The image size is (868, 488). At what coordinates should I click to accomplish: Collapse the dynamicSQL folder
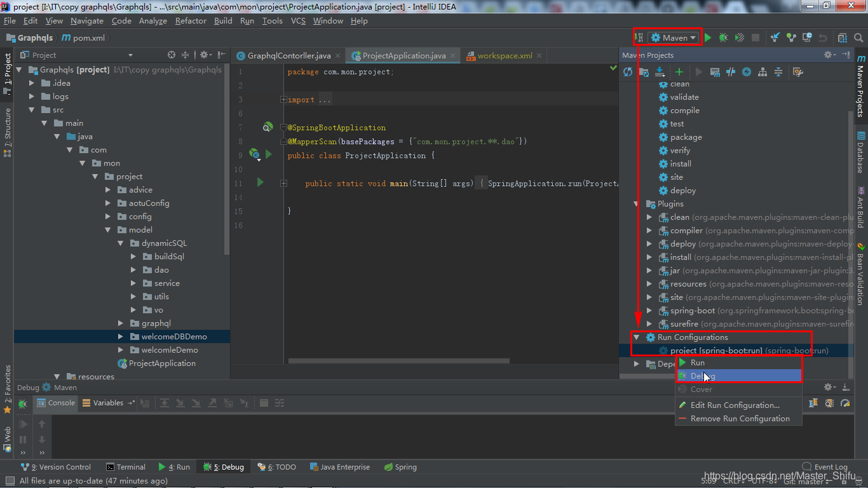(121, 243)
